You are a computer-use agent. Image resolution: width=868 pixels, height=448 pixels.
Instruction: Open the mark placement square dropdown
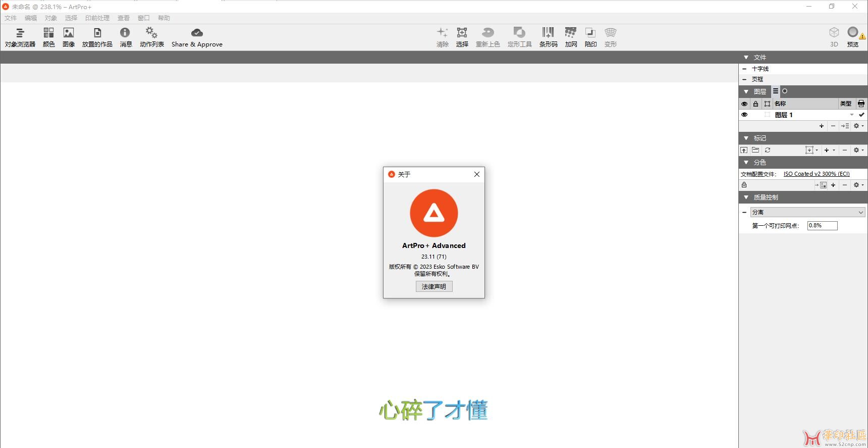812,150
